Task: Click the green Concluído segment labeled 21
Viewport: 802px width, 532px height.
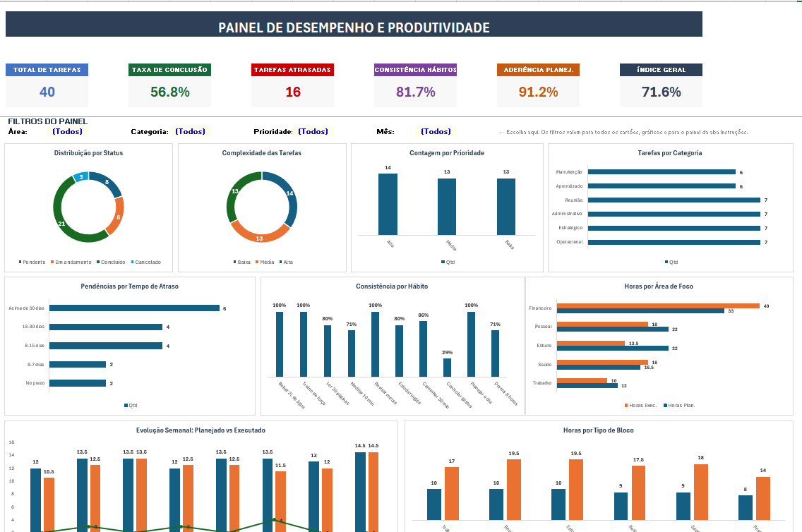Action: coord(61,223)
